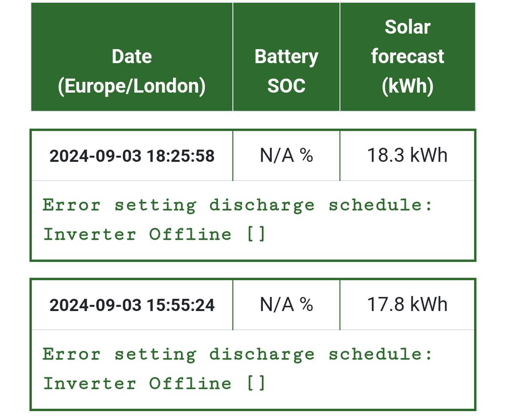Click the error line under the 15:55:24 entry

237,354
